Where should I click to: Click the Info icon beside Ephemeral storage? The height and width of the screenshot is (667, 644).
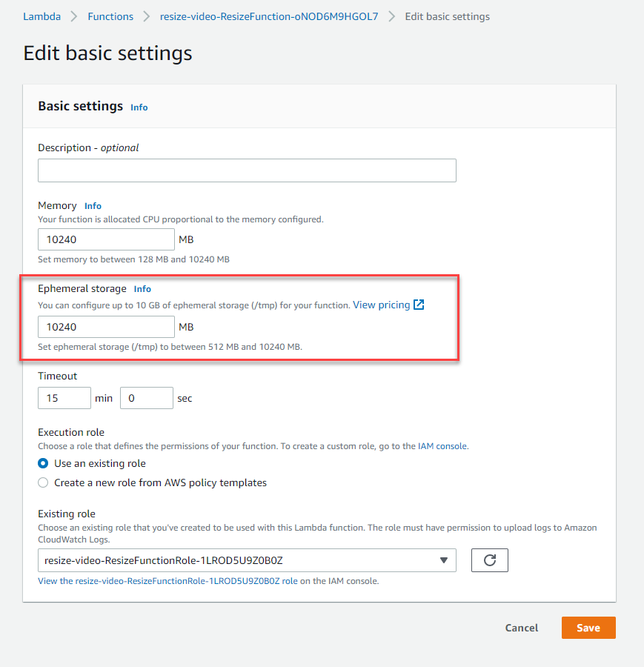pyautogui.click(x=142, y=289)
